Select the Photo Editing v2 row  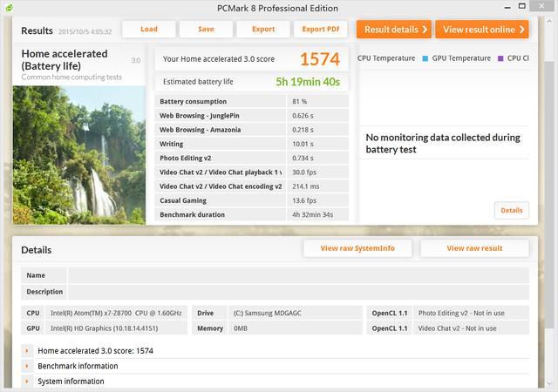[x=252, y=158]
